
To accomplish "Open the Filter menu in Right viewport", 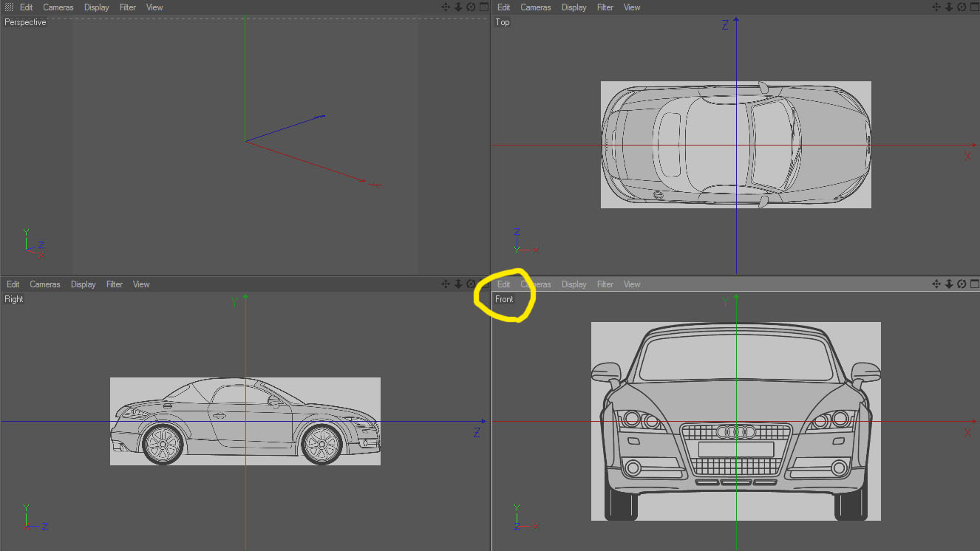I will (x=115, y=284).
